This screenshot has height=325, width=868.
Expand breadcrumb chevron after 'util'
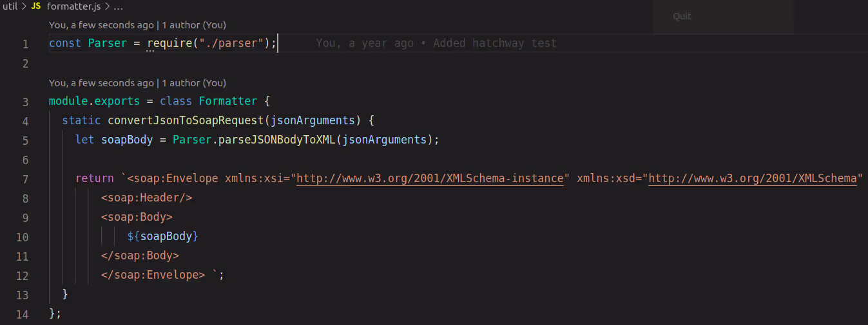click(24, 6)
